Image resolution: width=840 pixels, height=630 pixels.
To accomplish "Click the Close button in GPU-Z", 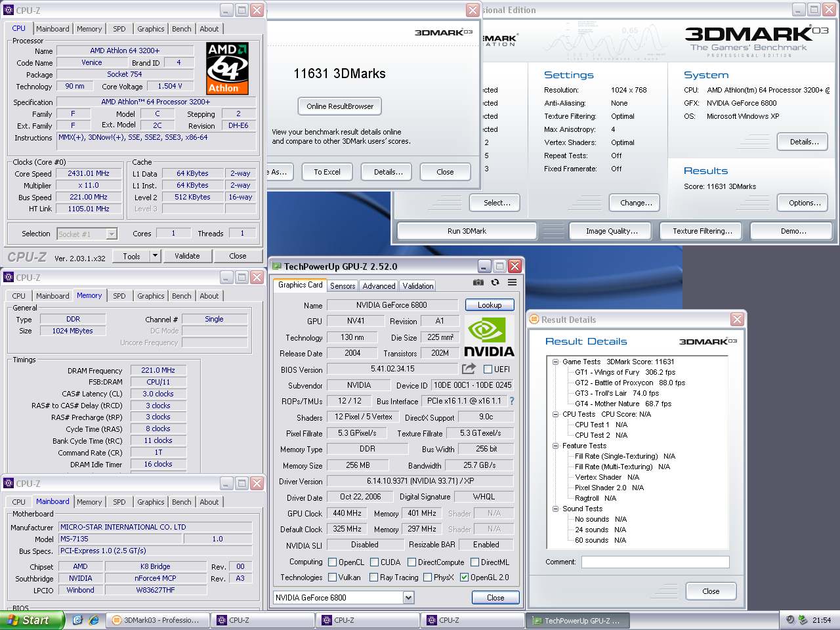I will (x=495, y=597).
